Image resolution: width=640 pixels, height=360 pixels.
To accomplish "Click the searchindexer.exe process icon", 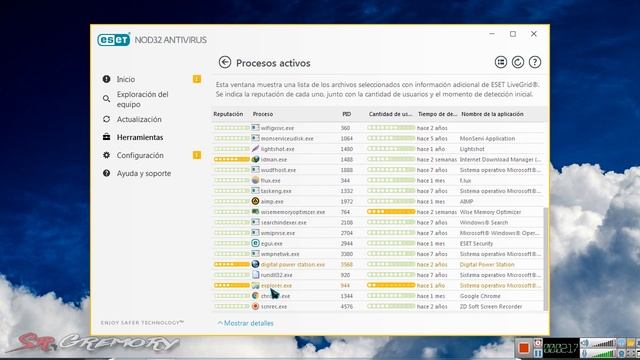I will click(256, 222).
